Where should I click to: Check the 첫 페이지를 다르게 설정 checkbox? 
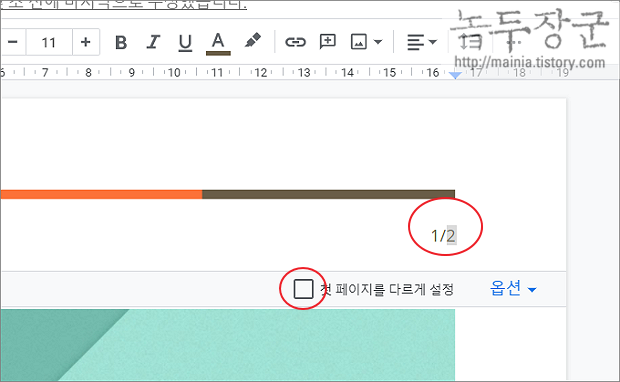coord(304,289)
